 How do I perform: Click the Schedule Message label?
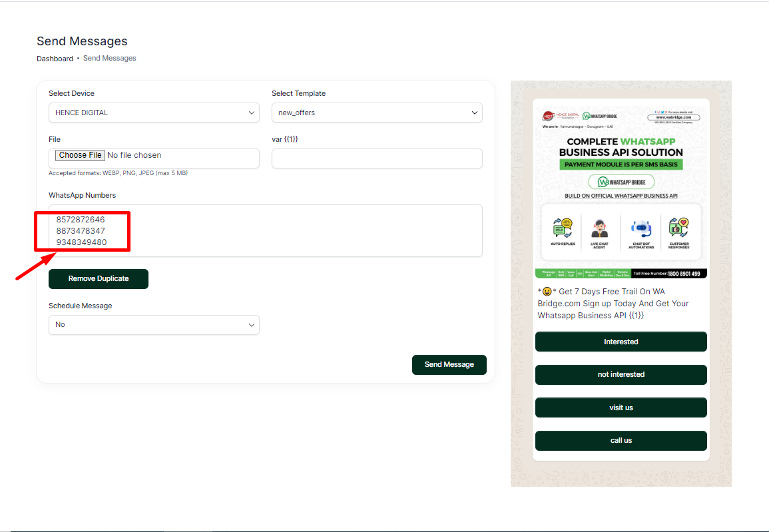81,306
